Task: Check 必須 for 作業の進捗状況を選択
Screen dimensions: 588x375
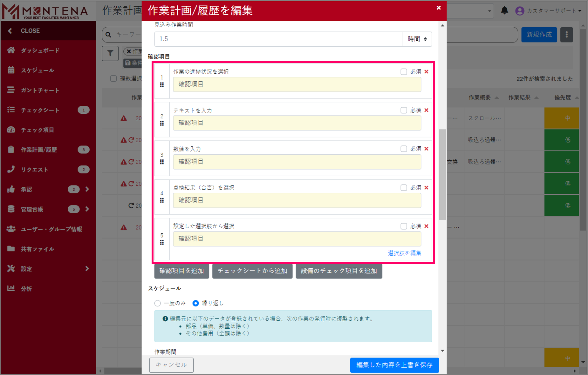Action: [x=404, y=72]
